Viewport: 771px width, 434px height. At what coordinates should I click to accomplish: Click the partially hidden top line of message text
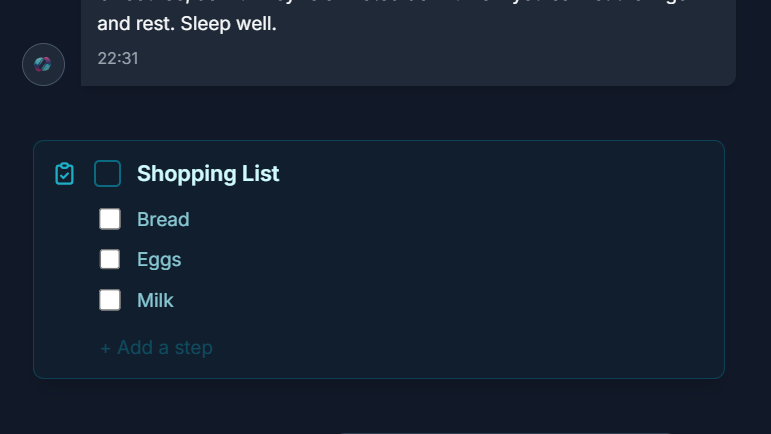pos(400,3)
